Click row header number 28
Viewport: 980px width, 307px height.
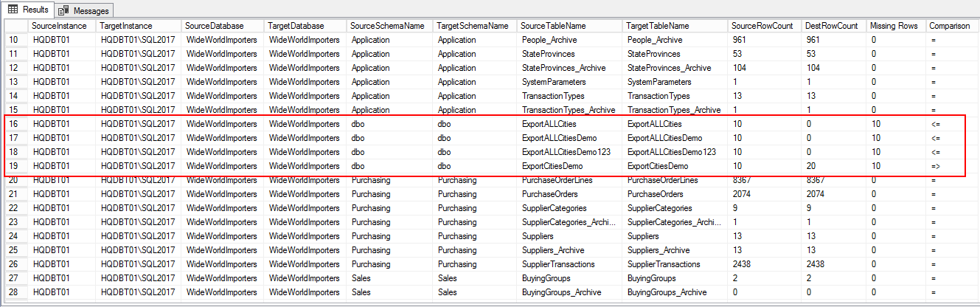pyautogui.click(x=14, y=292)
